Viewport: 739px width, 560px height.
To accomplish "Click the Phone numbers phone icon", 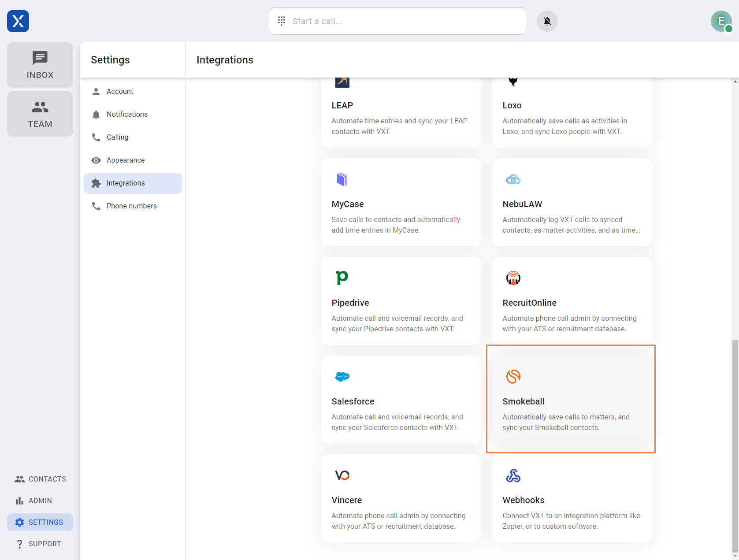I will 96,206.
